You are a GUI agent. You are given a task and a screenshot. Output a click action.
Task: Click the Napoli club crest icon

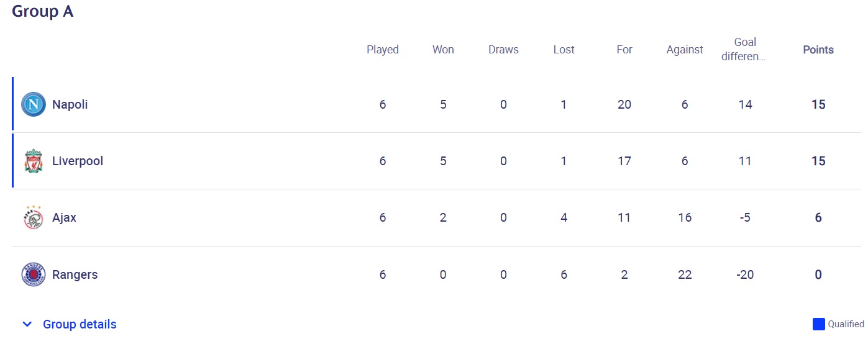(33, 104)
